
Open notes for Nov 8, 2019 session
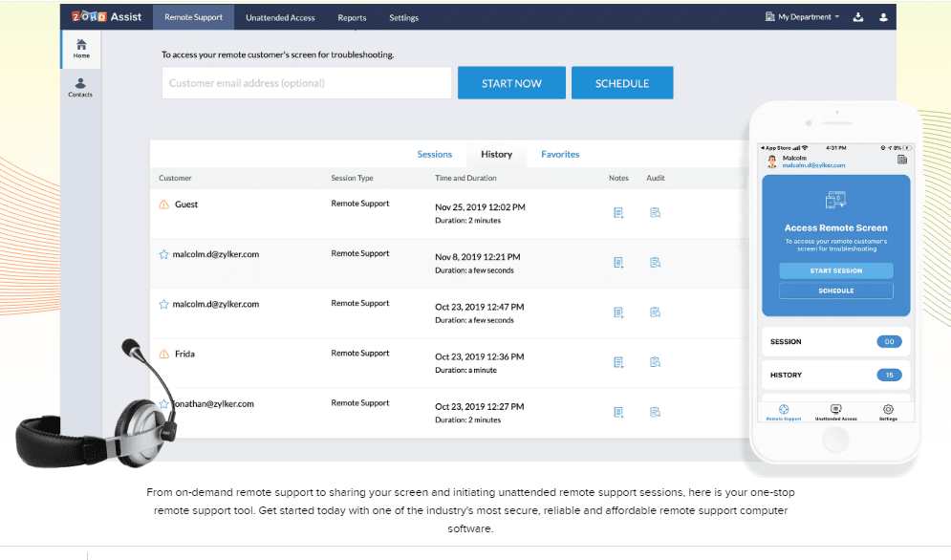(618, 263)
